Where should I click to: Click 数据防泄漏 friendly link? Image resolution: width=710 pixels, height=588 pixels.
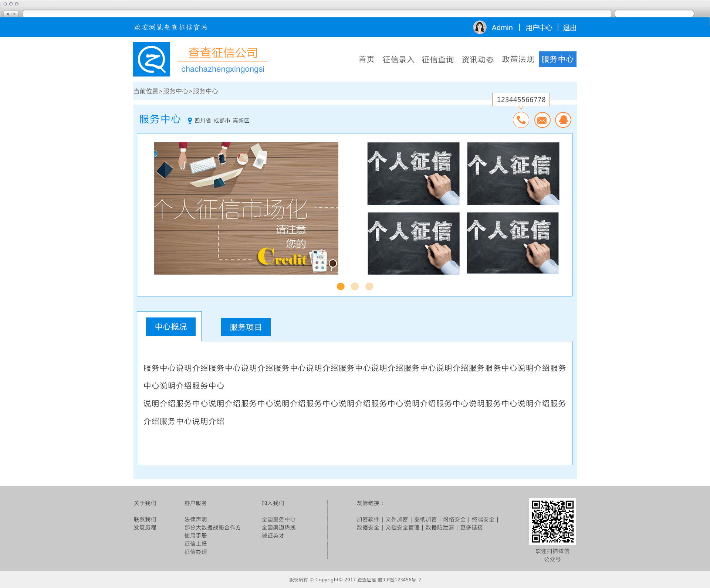pyautogui.click(x=440, y=527)
